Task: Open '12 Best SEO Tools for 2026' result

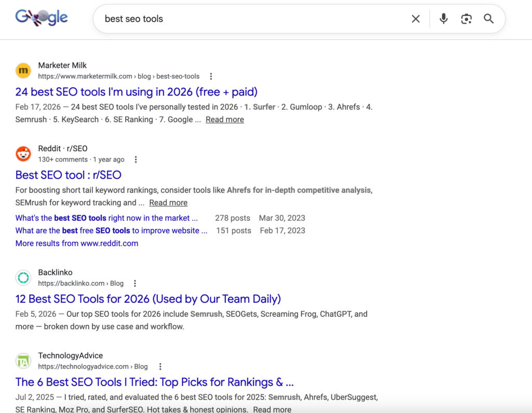Action: pyautogui.click(x=148, y=299)
